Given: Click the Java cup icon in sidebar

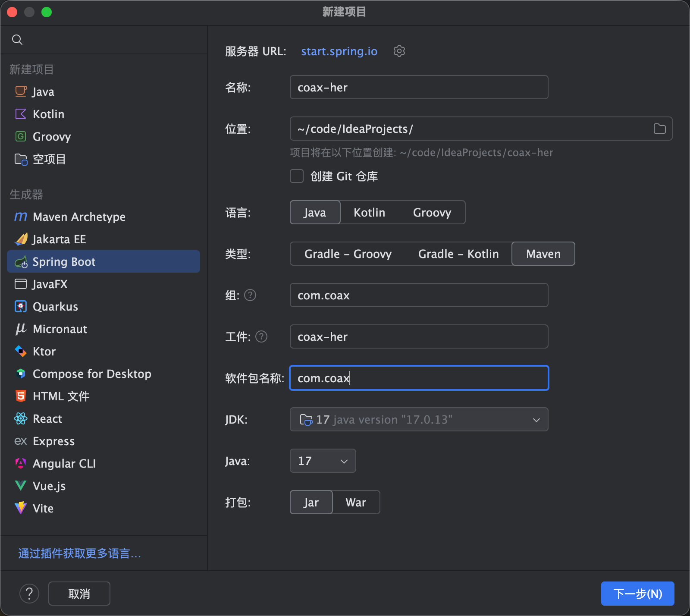Looking at the screenshot, I should coord(21,91).
